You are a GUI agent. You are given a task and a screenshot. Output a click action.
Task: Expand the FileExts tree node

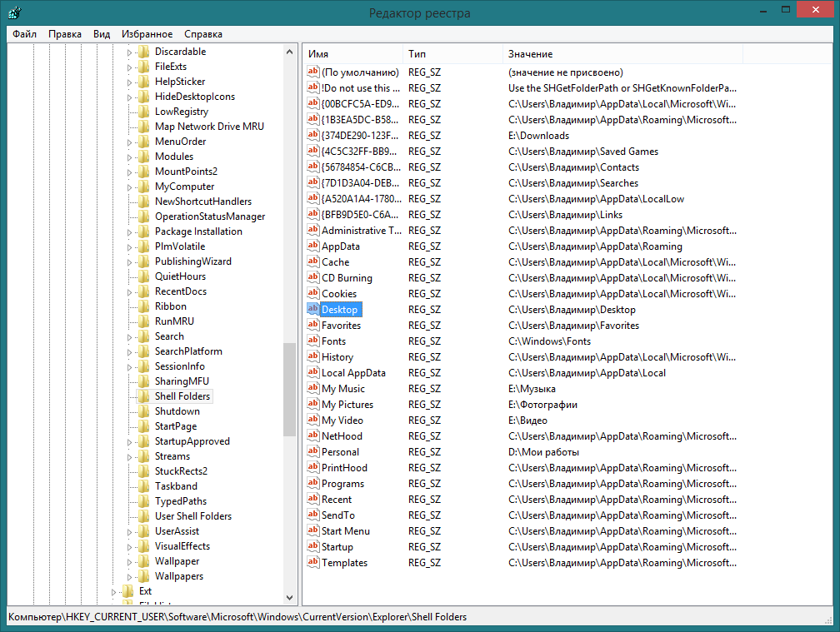[129, 67]
